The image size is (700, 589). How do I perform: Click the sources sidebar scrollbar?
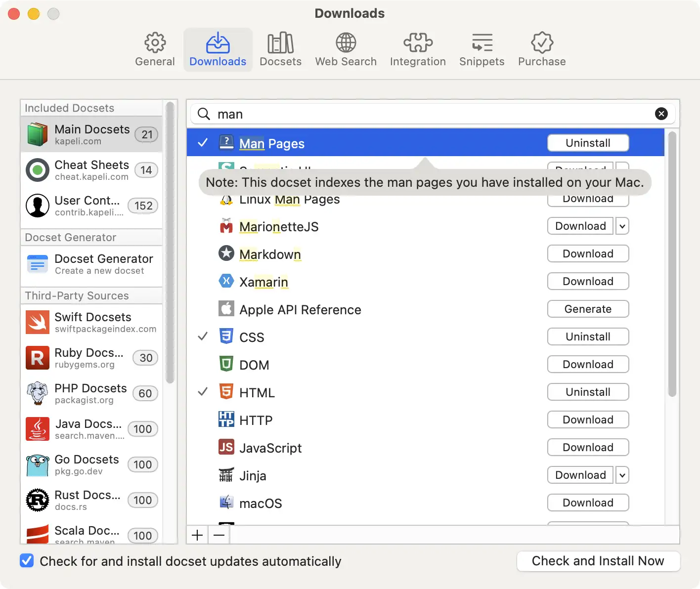(170, 243)
